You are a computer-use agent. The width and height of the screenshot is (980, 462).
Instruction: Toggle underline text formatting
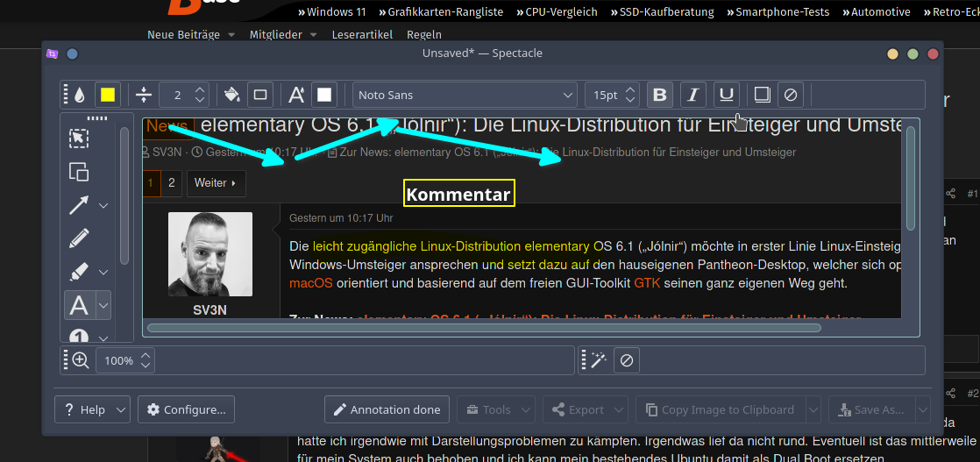point(727,95)
